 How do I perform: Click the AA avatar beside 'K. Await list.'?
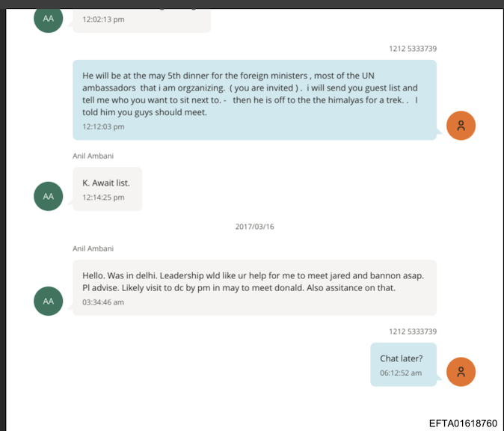[49, 196]
